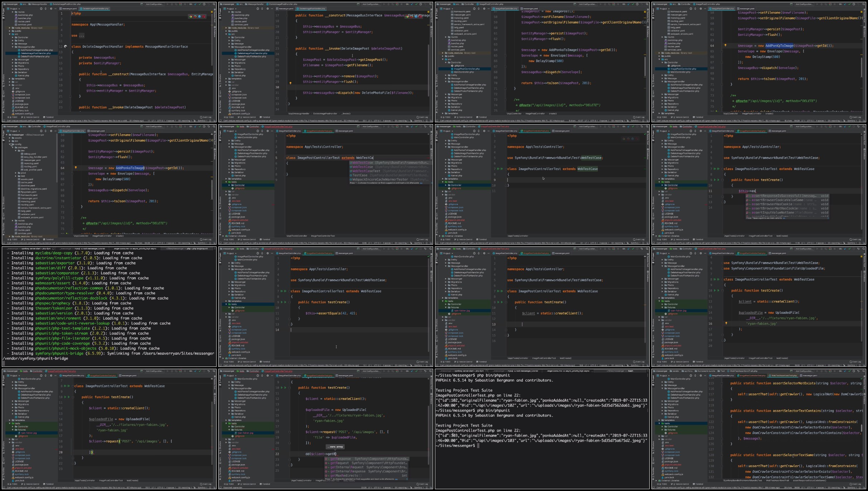Toggle Remote Host stripe in DeletePhotoFile dispatch frame

click(431, 15)
